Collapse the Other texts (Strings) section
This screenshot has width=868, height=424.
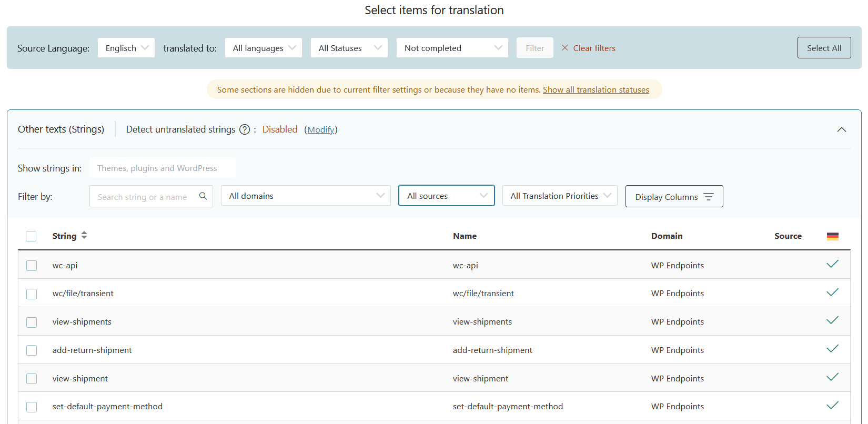pyautogui.click(x=841, y=129)
